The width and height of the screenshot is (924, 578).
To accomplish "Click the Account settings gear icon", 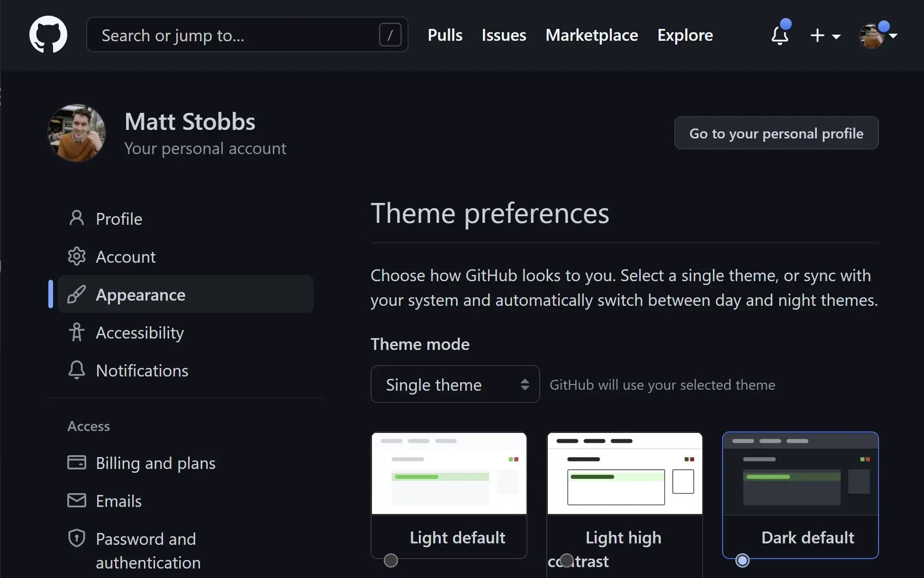I will point(76,257).
